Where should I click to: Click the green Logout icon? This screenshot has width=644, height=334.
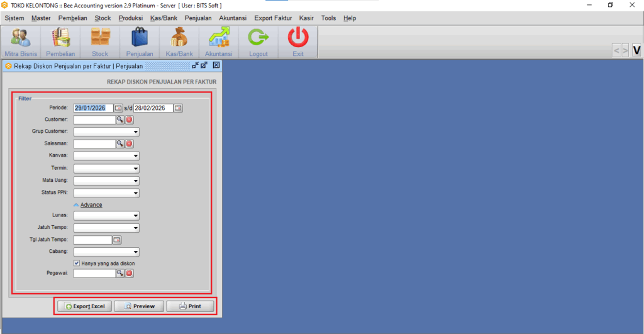[x=258, y=39]
